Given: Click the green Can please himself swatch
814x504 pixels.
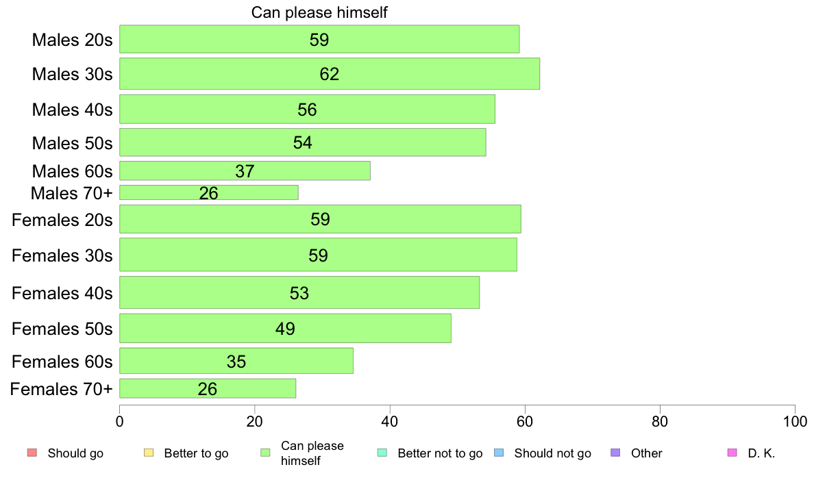Looking at the screenshot, I should point(265,453).
